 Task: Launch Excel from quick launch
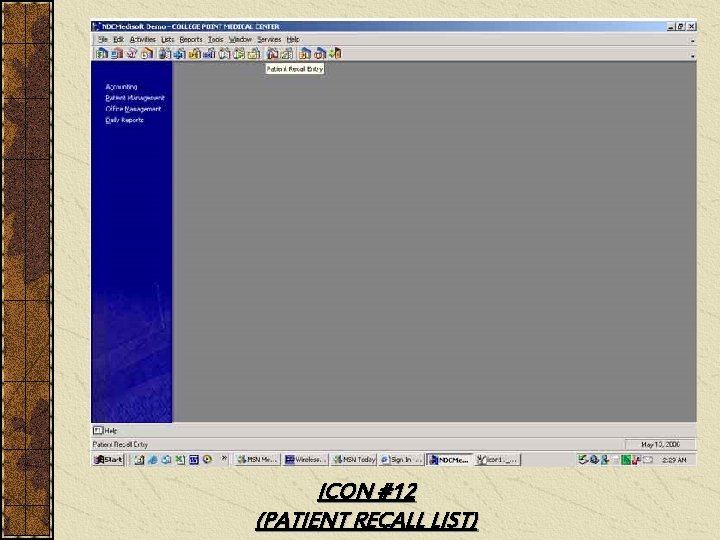(x=180, y=460)
